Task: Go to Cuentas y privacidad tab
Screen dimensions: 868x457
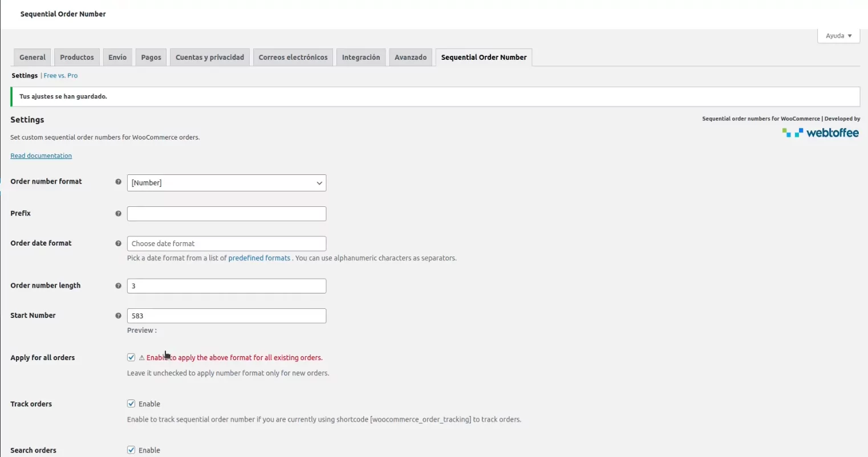Action: [210, 58]
